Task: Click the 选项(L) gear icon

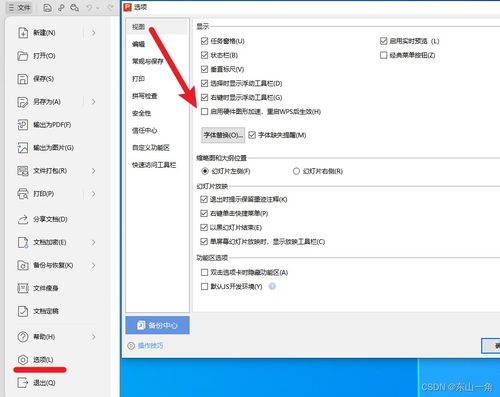Action: (x=23, y=360)
